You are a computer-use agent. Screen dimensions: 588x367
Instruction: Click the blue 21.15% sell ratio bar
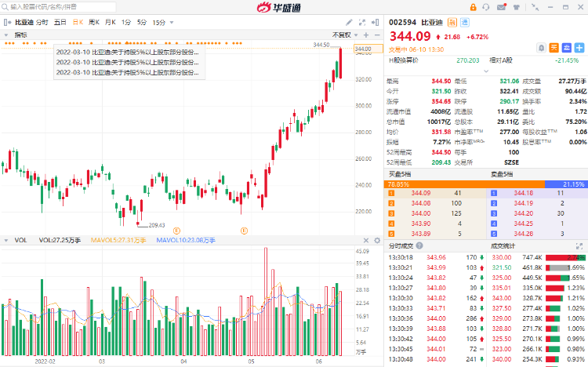click(566, 184)
